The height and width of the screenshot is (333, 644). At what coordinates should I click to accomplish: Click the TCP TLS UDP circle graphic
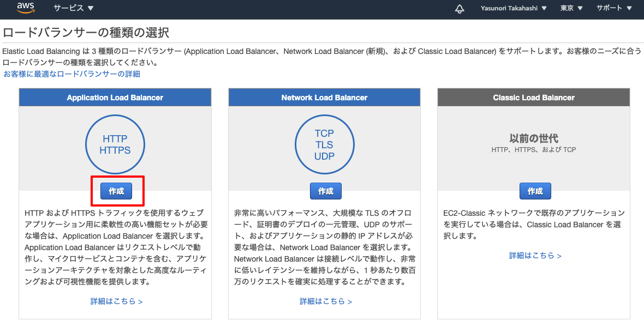pos(325,144)
